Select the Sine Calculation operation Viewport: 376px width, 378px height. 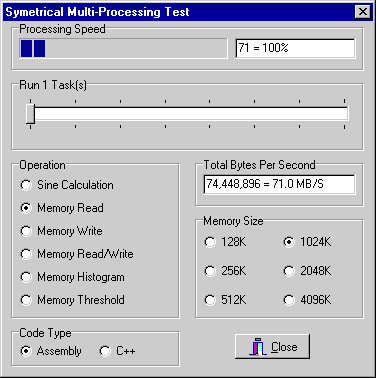(x=67, y=185)
